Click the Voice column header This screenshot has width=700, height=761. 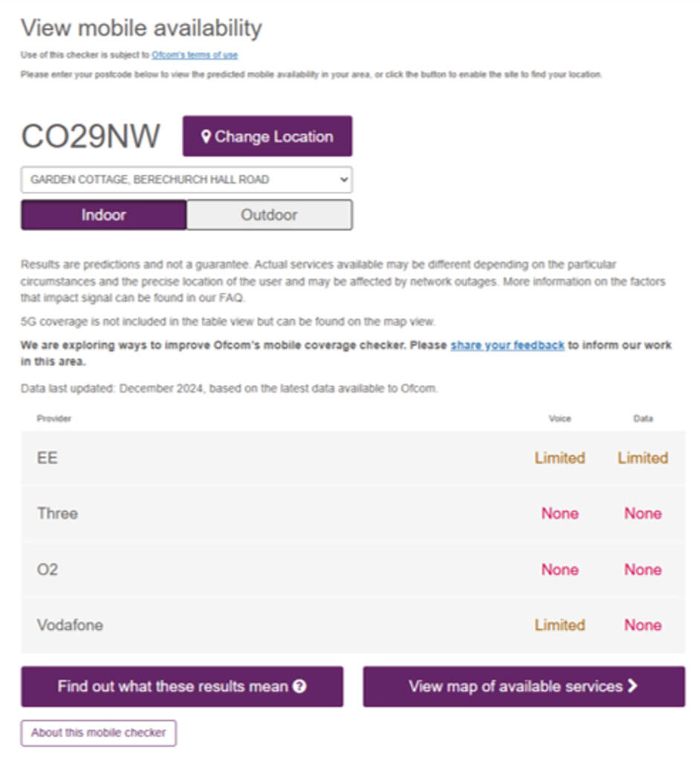(560, 418)
